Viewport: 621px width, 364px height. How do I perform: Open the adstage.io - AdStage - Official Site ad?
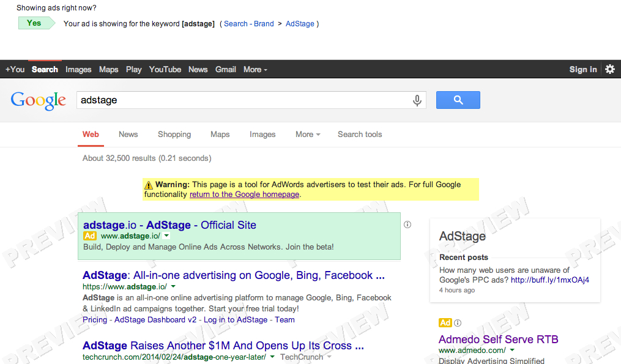(x=169, y=225)
